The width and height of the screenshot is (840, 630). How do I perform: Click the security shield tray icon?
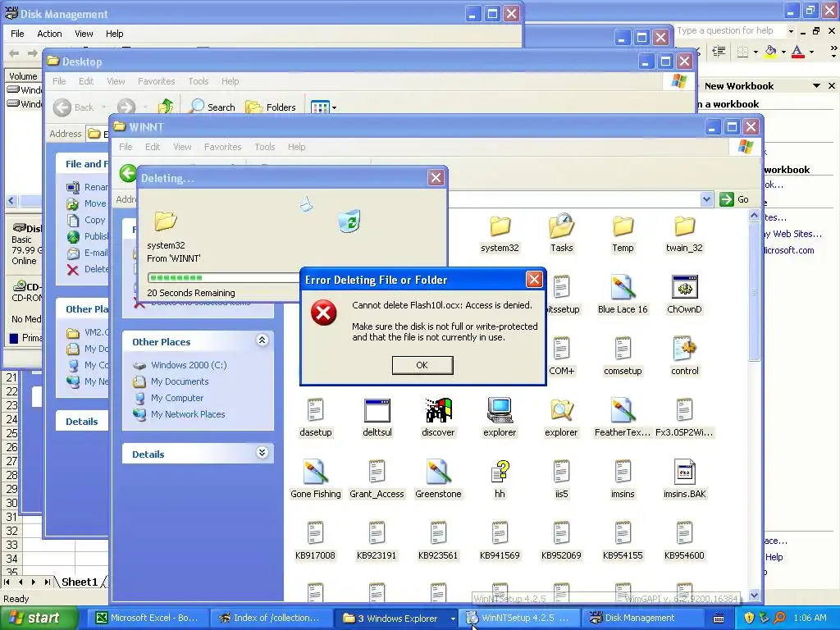[x=749, y=618]
